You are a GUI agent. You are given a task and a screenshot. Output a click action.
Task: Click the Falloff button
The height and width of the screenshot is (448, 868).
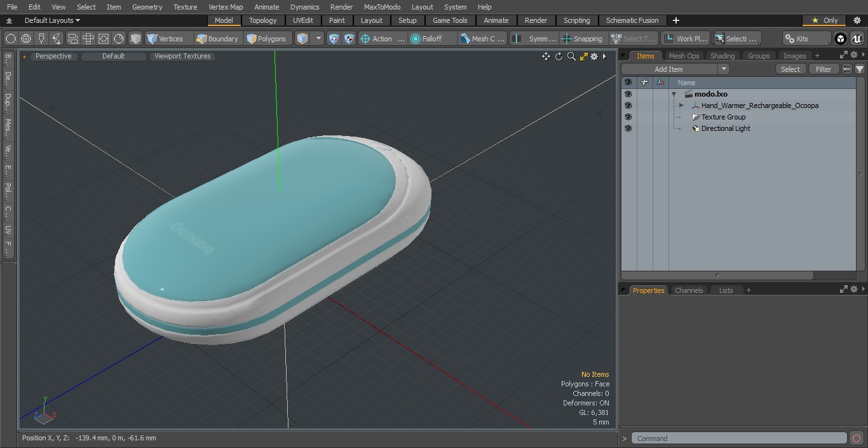pyautogui.click(x=433, y=39)
